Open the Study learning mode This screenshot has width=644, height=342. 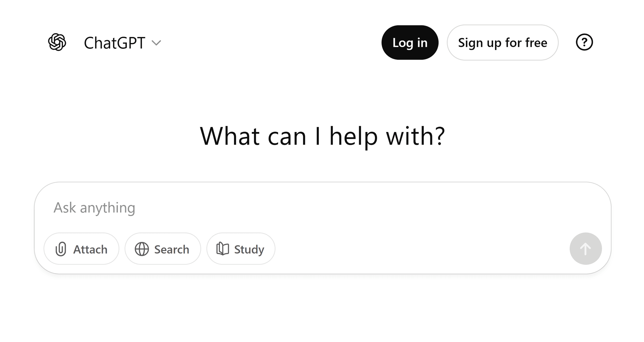pyautogui.click(x=240, y=249)
